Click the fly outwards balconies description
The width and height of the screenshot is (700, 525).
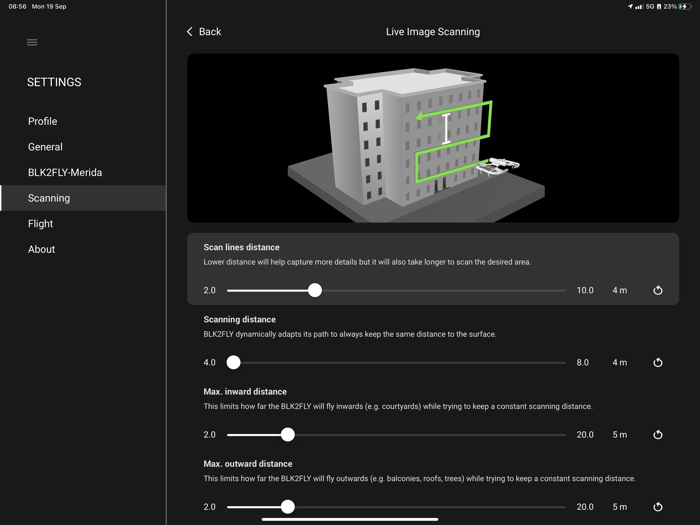[x=420, y=479]
